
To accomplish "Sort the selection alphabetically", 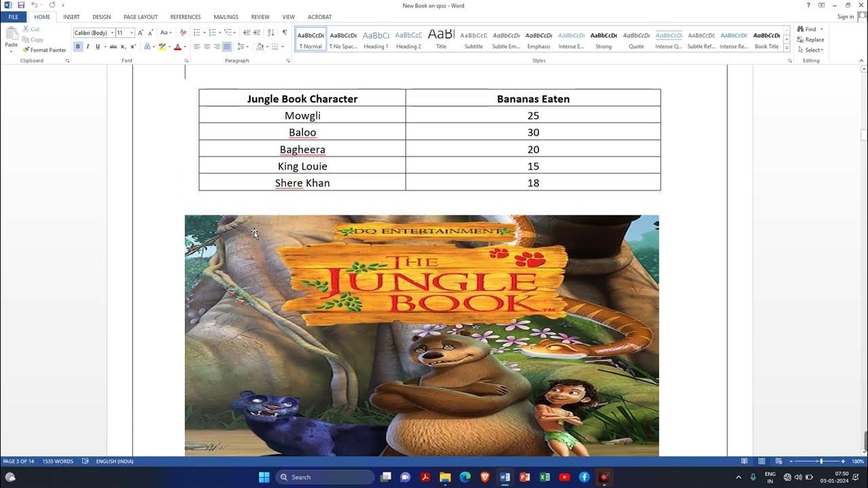I will [x=271, y=33].
